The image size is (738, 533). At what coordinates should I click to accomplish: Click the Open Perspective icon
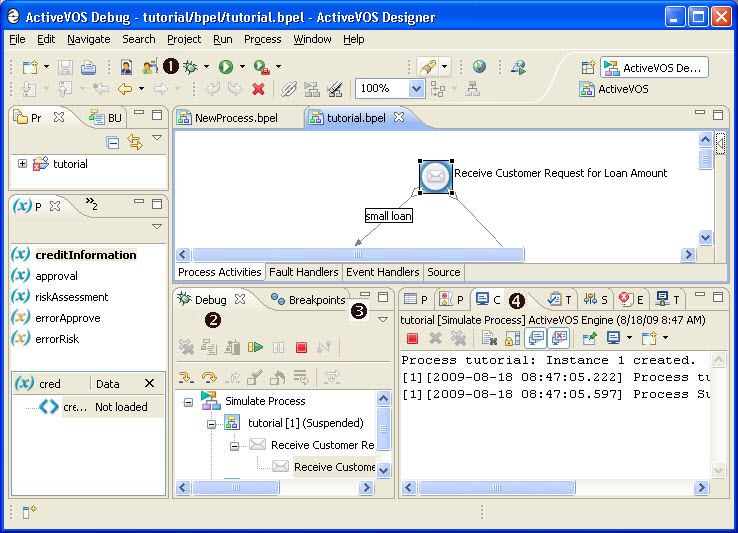pos(588,67)
